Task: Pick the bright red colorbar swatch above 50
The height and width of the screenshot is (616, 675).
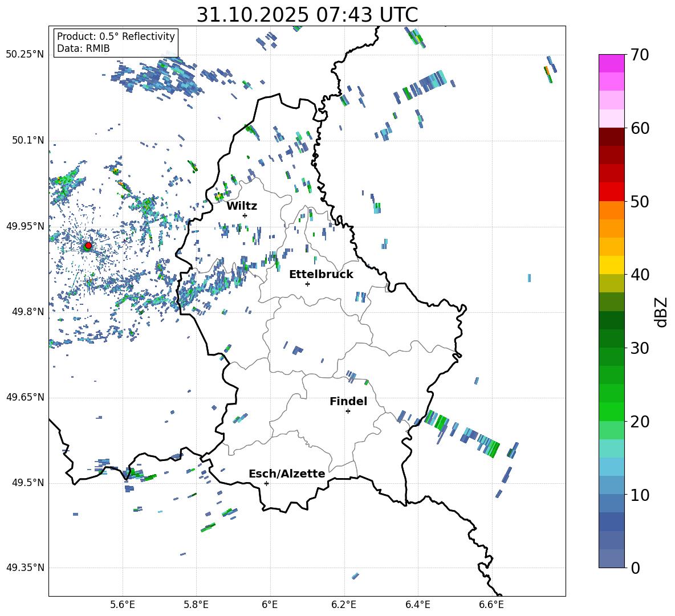Action: 611,191
